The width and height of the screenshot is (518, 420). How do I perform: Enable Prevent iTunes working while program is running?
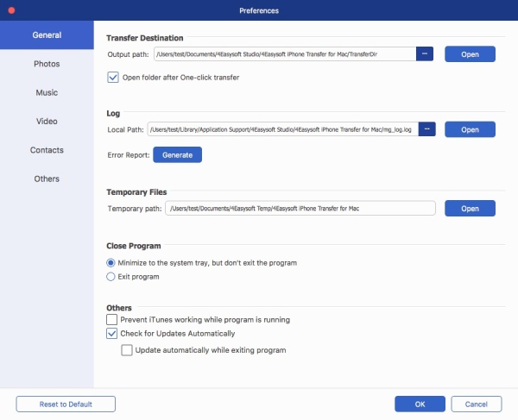(x=111, y=319)
